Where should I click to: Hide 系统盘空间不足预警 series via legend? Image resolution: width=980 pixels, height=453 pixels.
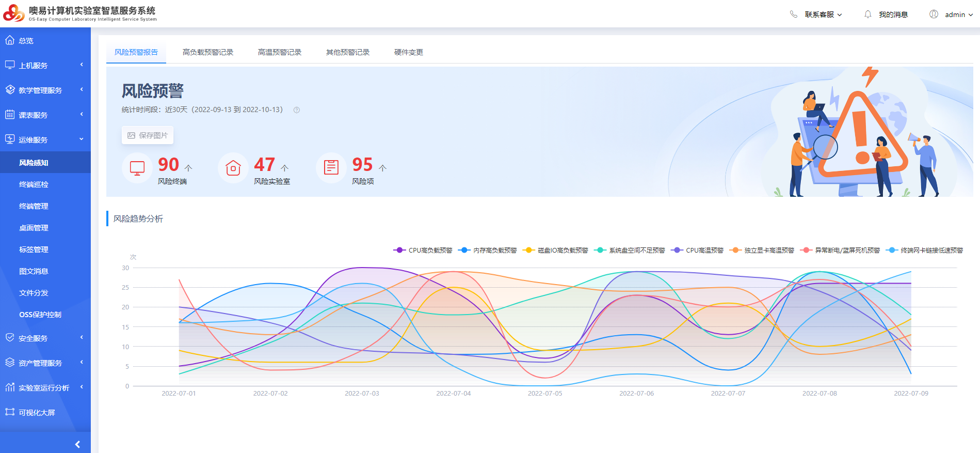click(x=630, y=251)
